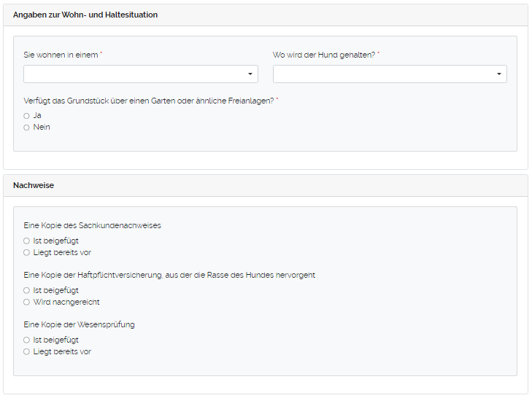
Task: Click the arrow in the dog keeping location box
Action: [x=499, y=74]
